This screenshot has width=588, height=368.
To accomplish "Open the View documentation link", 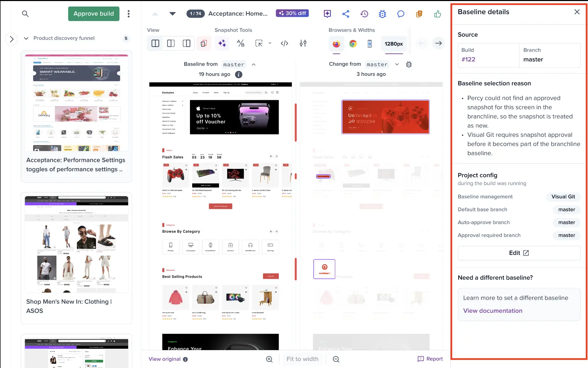I will 493,311.
